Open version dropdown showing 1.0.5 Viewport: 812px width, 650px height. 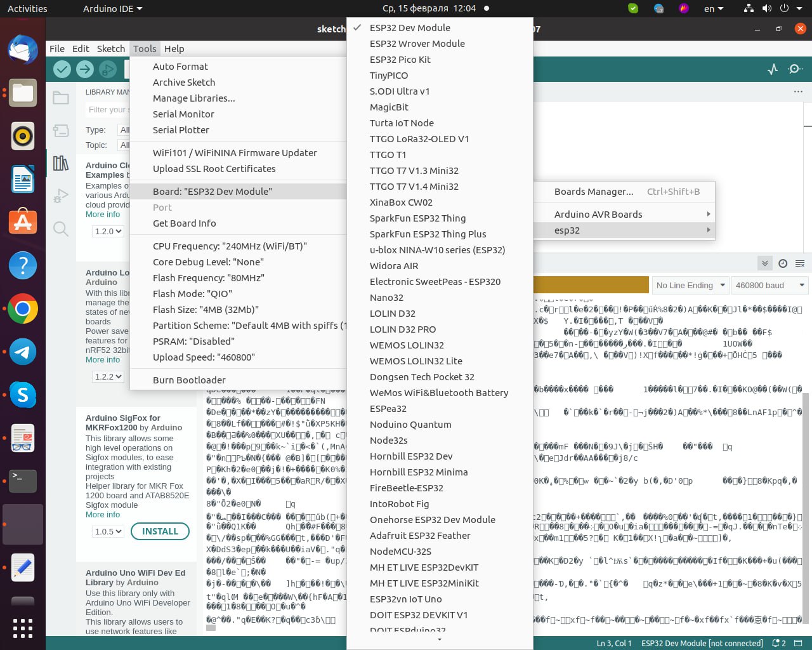(108, 531)
